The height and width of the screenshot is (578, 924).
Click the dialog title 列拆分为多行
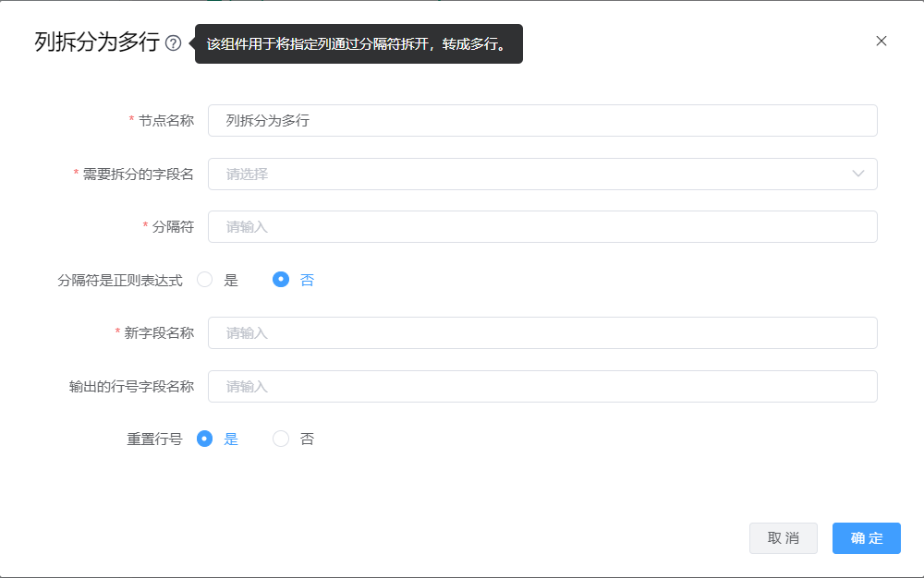coord(97,42)
